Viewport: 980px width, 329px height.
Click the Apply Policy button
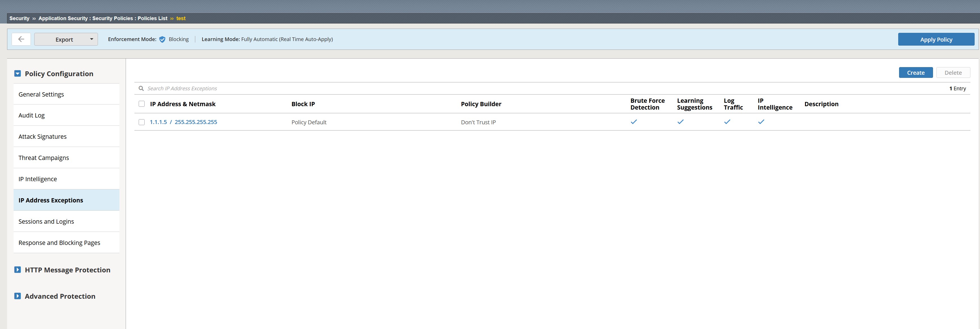point(936,39)
